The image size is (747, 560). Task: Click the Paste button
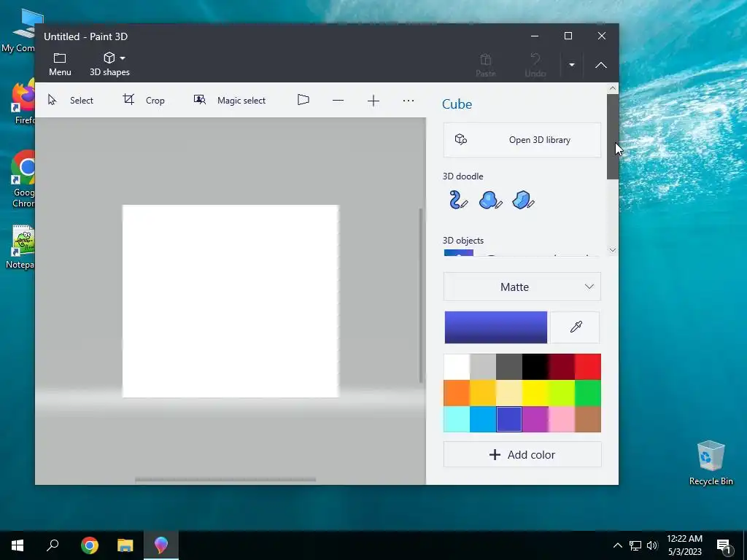pos(485,65)
